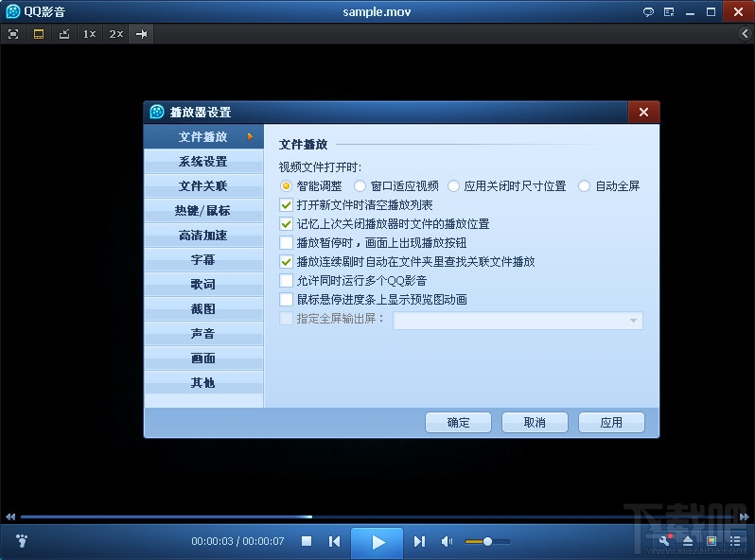Image resolution: width=755 pixels, height=560 pixels.
Task: Enable 允许同时运行多个QQ影音
Action: [286, 281]
